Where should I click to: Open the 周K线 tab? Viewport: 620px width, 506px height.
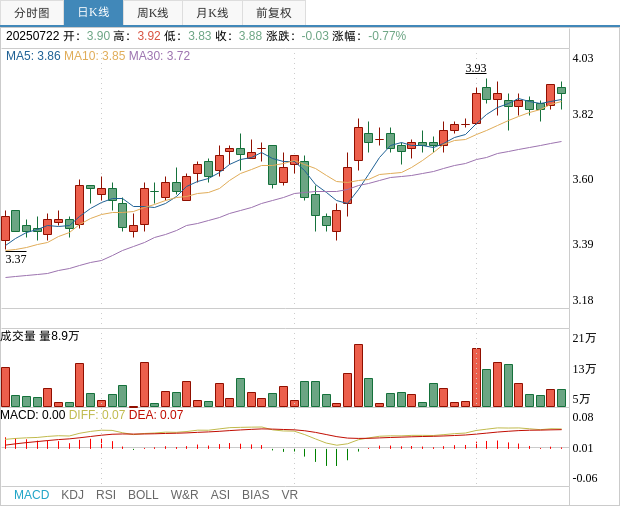click(x=153, y=13)
